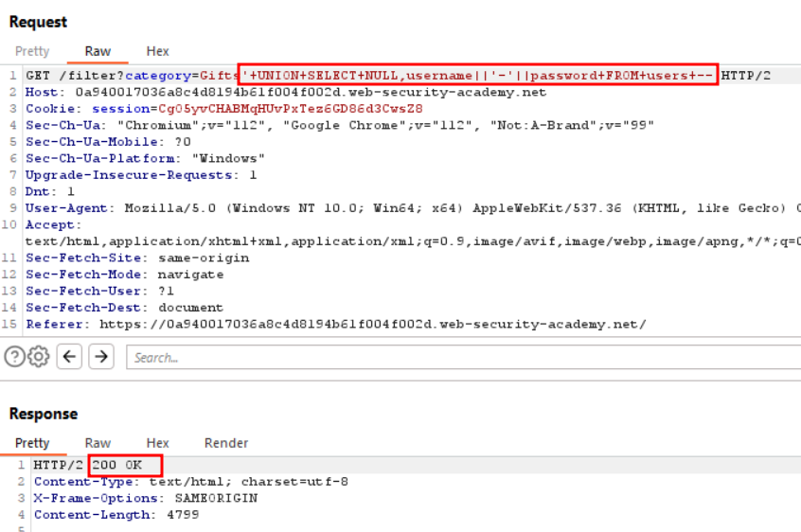This screenshot has width=801, height=532.
Task: Click the text/html,application/xhtml+xml accept value
Action: coord(413,241)
